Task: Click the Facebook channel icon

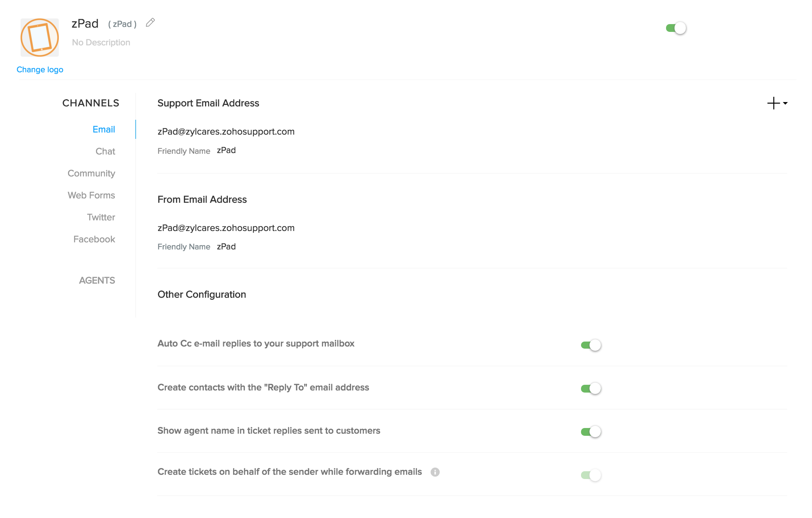Action: click(95, 239)
